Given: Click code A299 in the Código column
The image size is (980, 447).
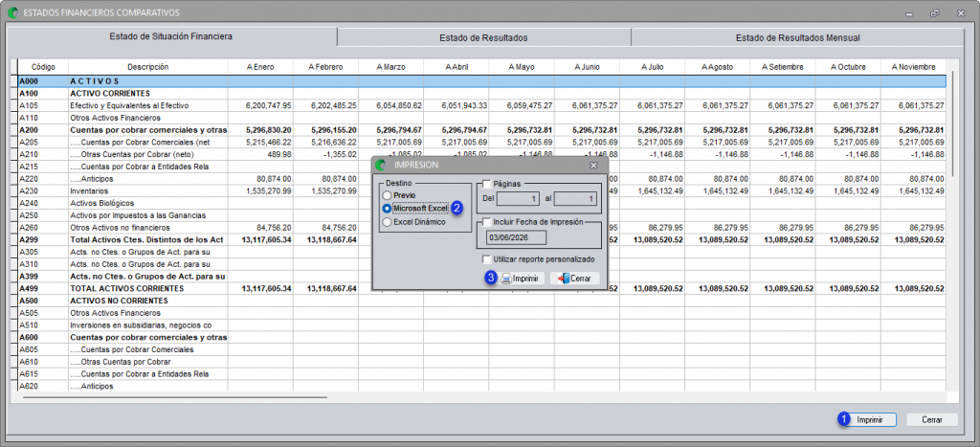Looking at the screenshot, I should [29, 240].
